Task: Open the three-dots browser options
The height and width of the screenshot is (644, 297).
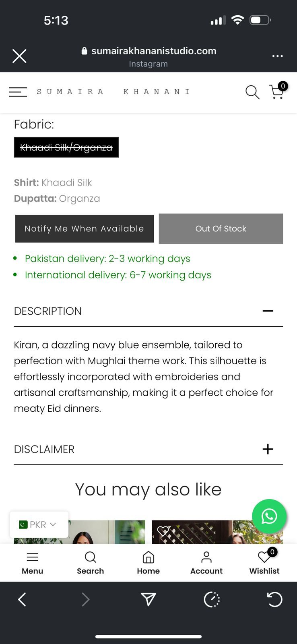Action: tap(277, 56)
